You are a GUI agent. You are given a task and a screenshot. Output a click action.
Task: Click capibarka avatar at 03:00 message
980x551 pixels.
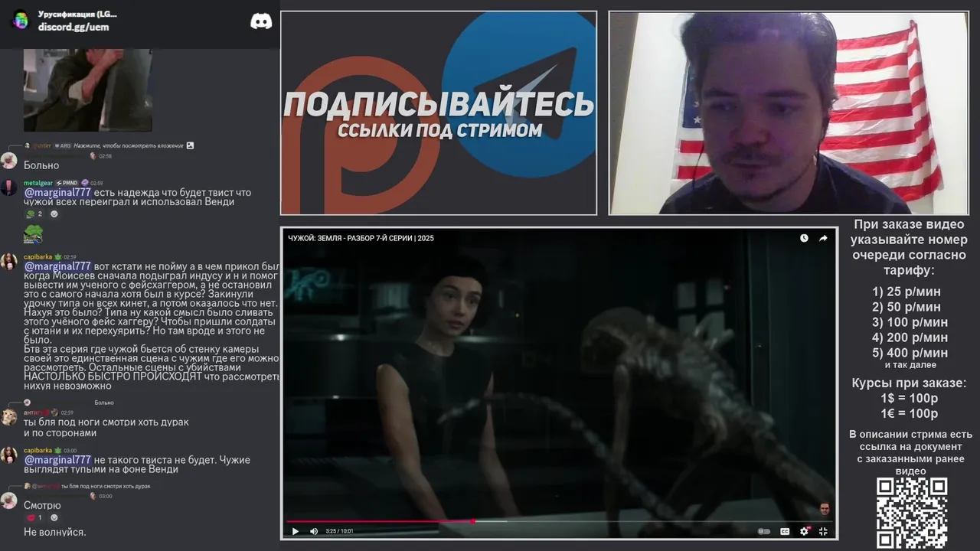(x=9, y=455)
